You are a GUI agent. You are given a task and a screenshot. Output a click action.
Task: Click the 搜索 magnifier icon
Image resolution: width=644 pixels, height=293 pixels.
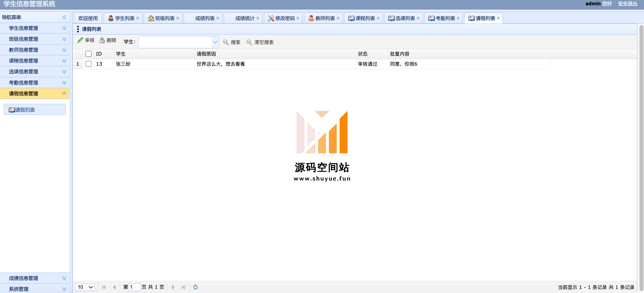click(226, 42)
